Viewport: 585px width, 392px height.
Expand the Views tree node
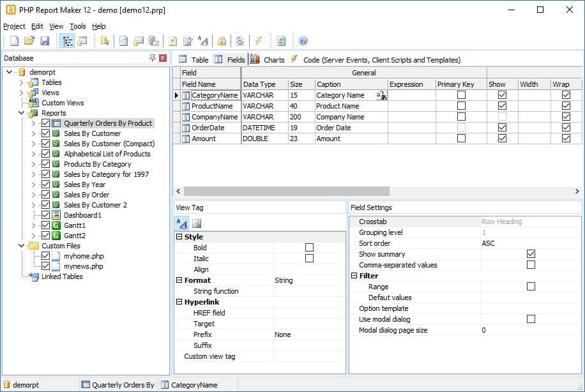(21, 93)
